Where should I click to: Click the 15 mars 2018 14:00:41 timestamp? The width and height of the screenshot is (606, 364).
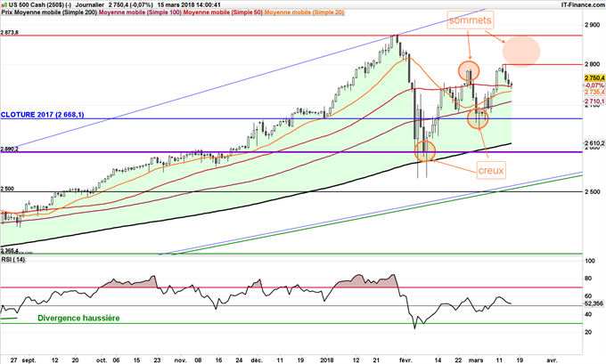pyautogui.click(x=189, y=5)
